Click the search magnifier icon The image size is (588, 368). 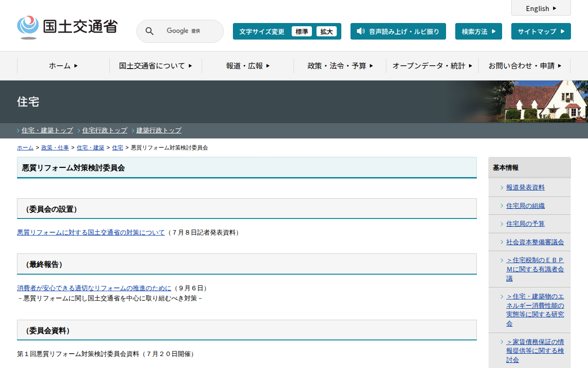[150, 31]
